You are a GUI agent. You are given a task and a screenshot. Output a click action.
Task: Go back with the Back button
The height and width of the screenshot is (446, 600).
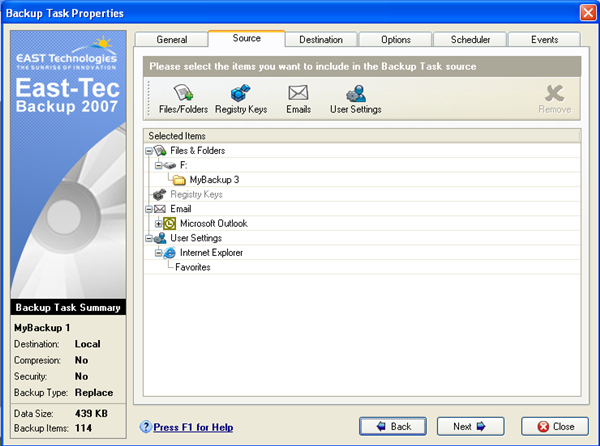point(393,426)
